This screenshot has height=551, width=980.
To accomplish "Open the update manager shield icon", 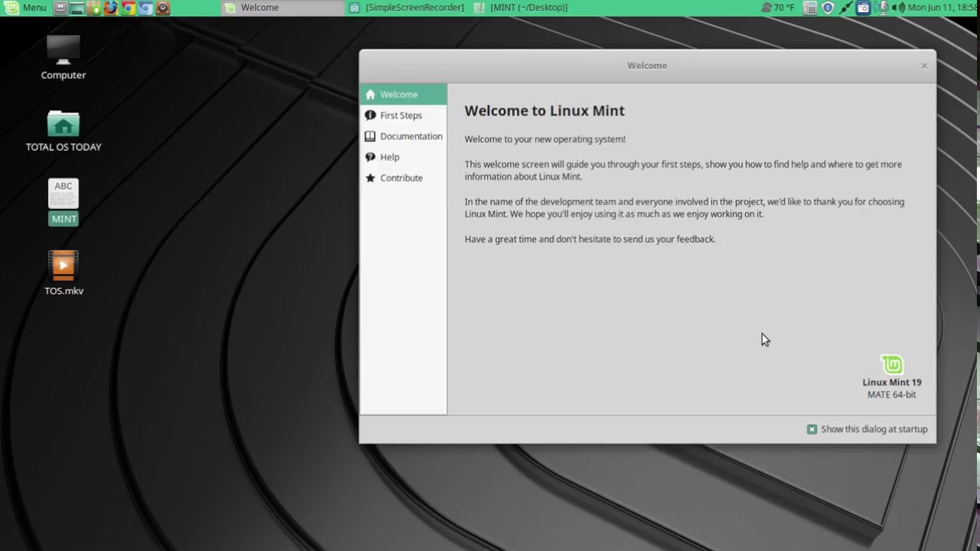I will (828, 8).
